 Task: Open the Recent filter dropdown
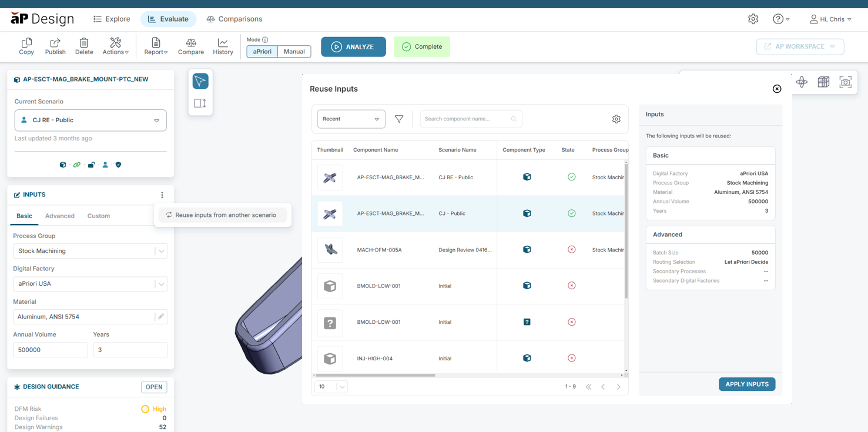click(x=351, y=119)
